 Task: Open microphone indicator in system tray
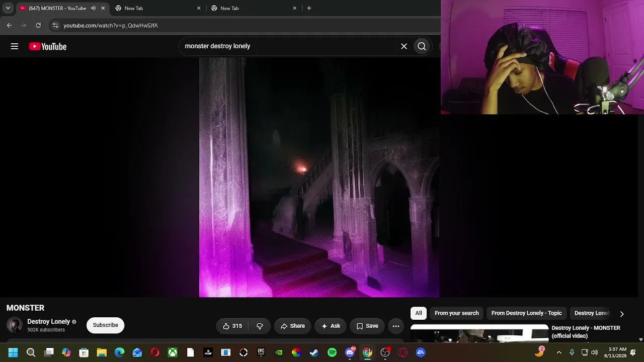coord(572,352)
